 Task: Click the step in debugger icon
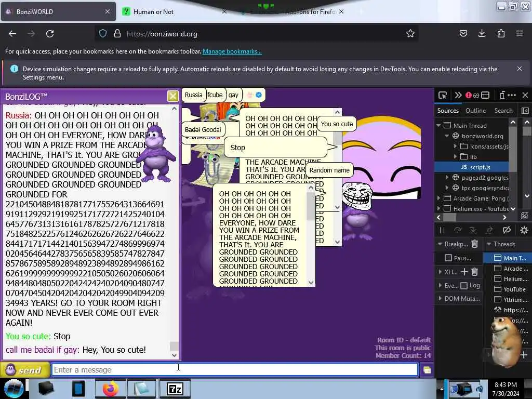[473, 230]
